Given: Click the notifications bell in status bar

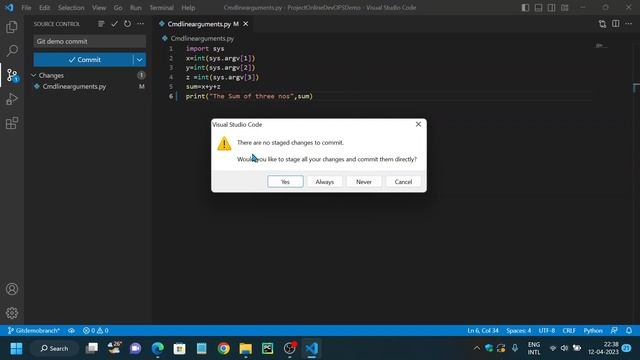Looking at the screenshot, I should pos(629,331).
